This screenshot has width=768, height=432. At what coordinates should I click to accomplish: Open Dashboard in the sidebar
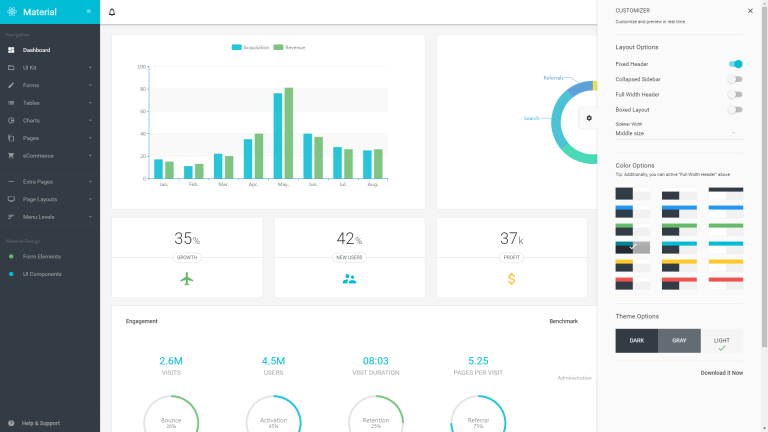(37, 50)
